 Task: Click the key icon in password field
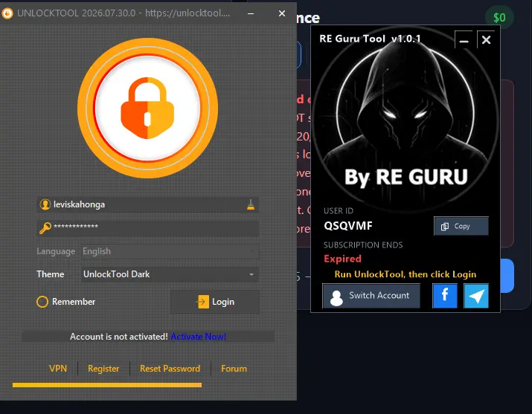(x=45, y=228)
